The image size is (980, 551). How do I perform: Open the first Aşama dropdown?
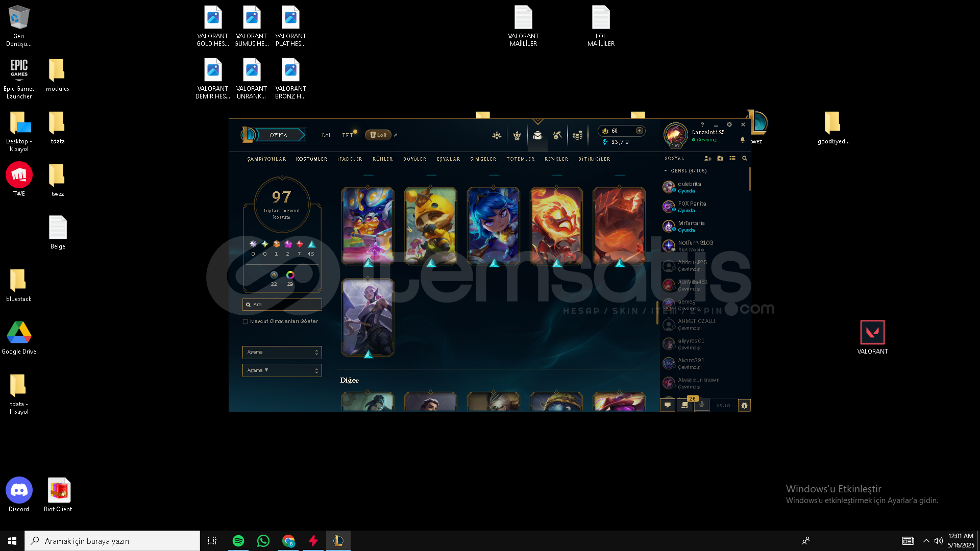[282, 352]
